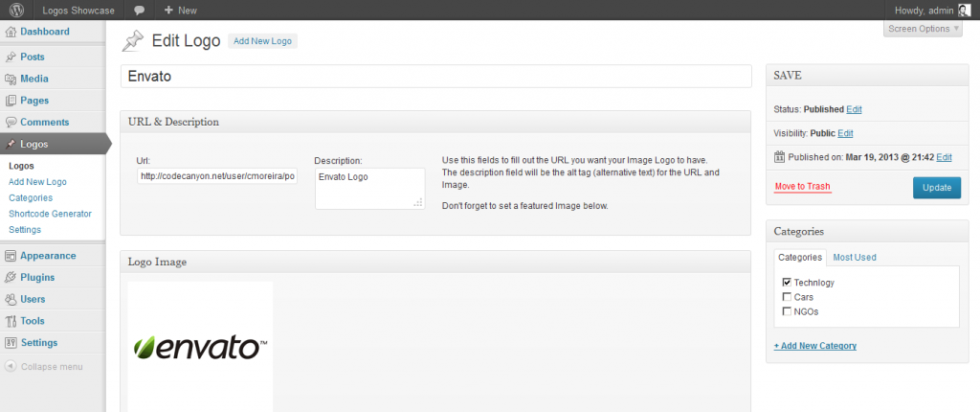
Task: Open Shortcode Generator submenu item
Action: pyautogui.click(x=50, y=214)
